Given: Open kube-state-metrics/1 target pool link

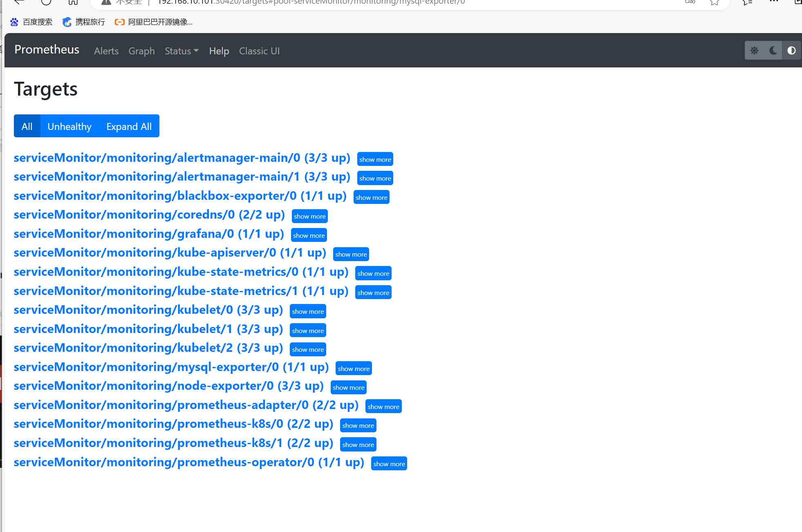Looking at the screenshot, I should click(x=181, y=291).
